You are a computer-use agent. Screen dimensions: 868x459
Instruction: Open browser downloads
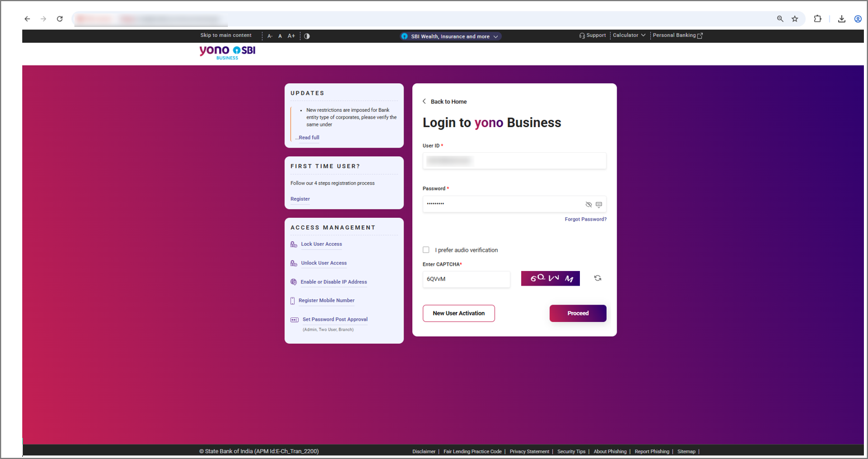[x=842, y=19]
